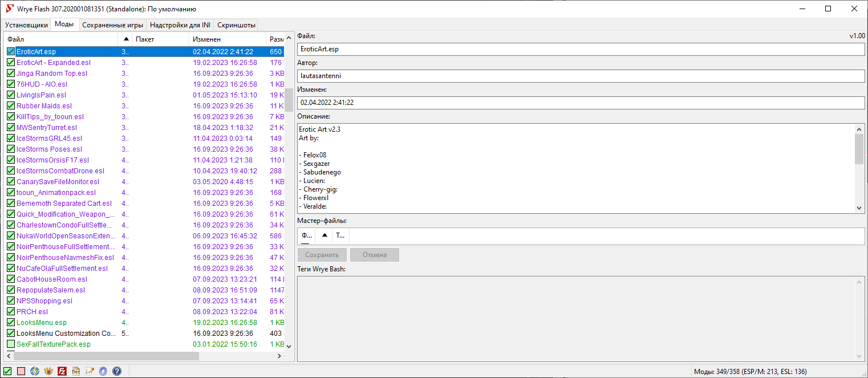Open settings via the gear icon
The image size is (868, 378).
[103, 371]
